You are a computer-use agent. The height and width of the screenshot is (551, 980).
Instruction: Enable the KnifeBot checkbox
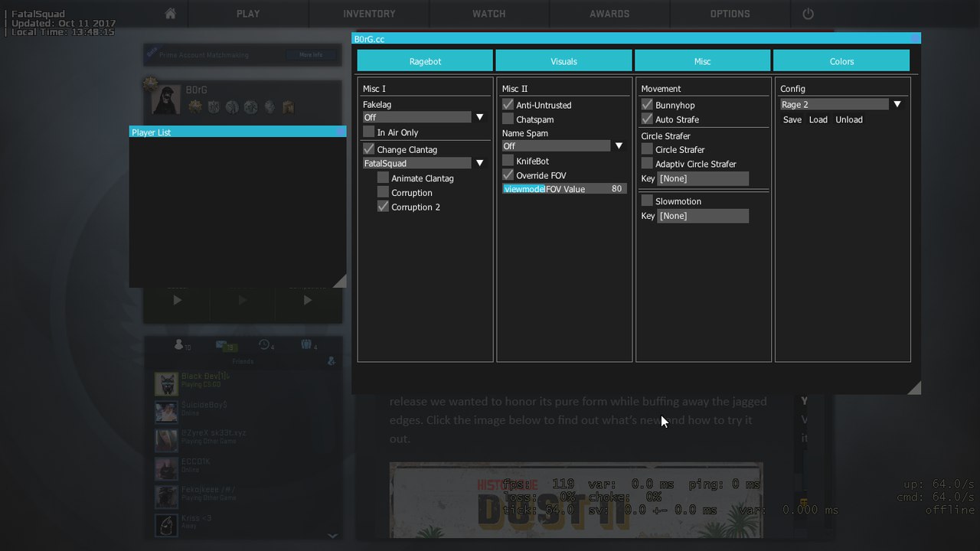[508, 161]
